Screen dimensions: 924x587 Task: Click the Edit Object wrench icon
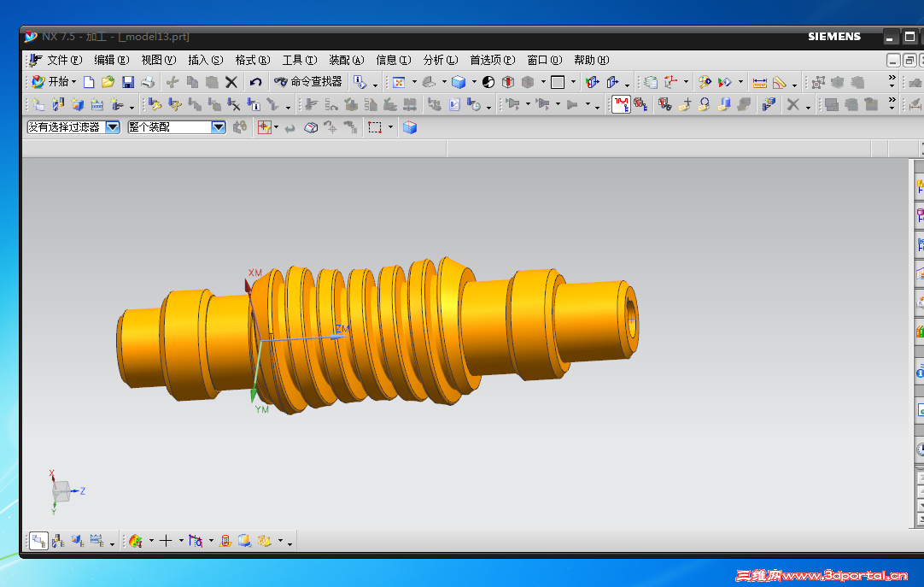(x=155, y=105)
